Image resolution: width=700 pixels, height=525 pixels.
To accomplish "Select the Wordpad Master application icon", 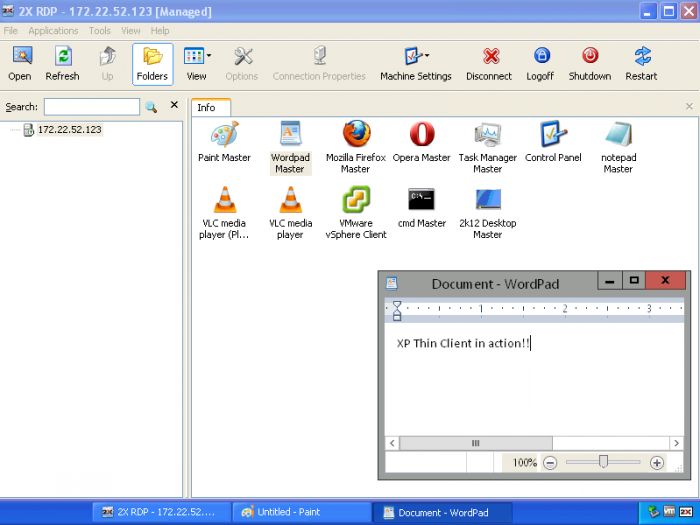I will (x=290, y=147).
